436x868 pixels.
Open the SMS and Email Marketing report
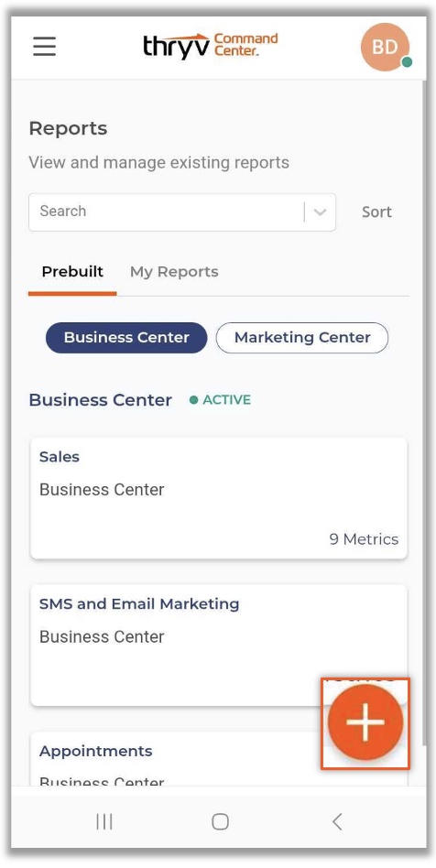[x=219, y=646]
